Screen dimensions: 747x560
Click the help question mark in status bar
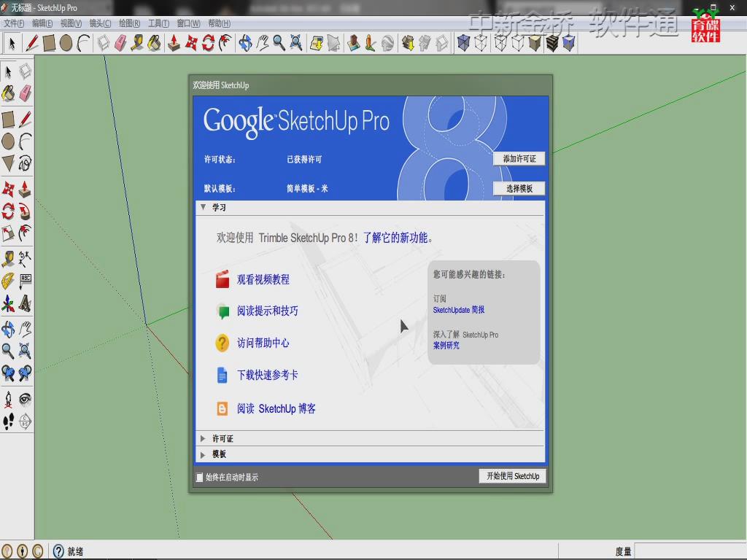coord(58,551)
